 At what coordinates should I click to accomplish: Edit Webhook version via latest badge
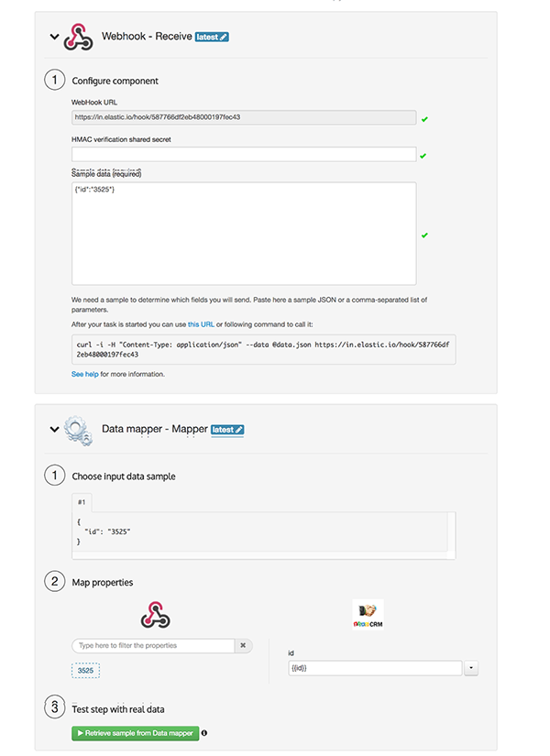tap(212, 37)
